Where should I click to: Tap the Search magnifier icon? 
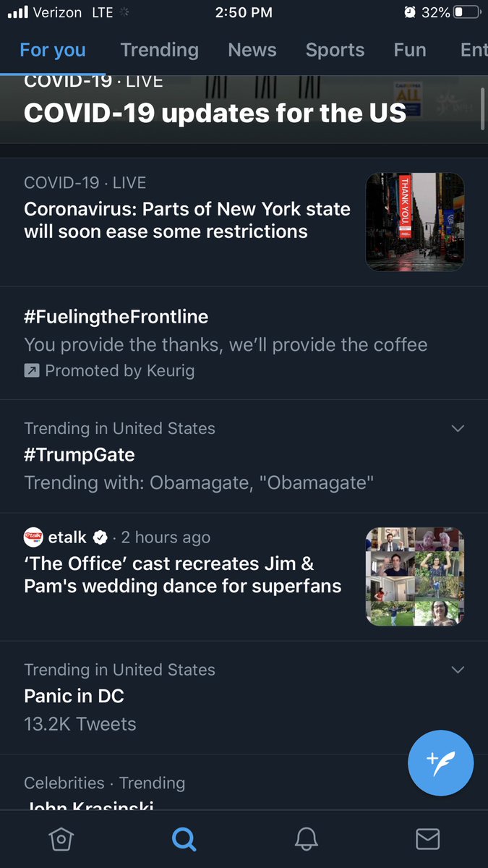[x=184, y=839]
